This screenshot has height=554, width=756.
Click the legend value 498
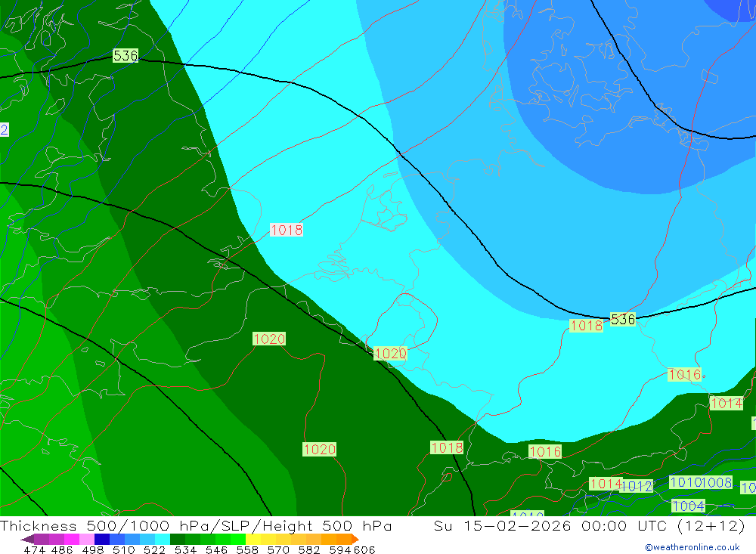[x=92, y=550]
